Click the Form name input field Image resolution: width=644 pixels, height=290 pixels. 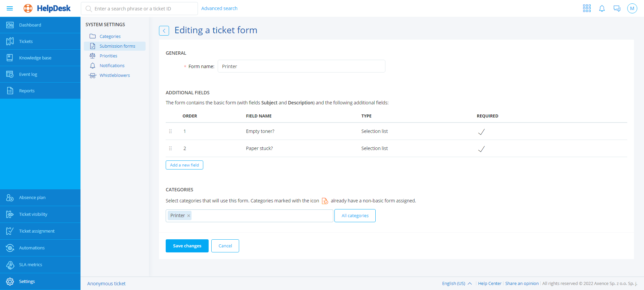[301, 66]
